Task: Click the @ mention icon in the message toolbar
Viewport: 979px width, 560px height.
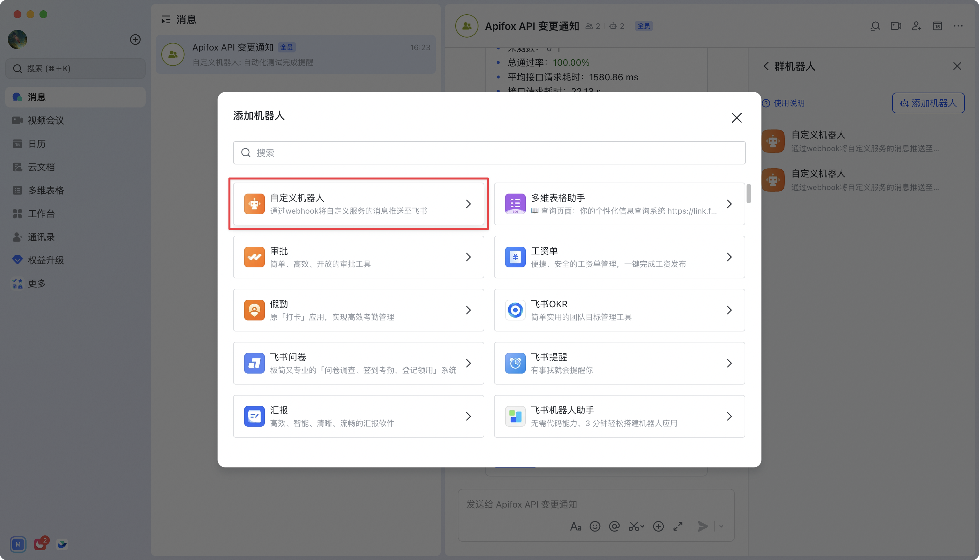Action: point(614,526)
